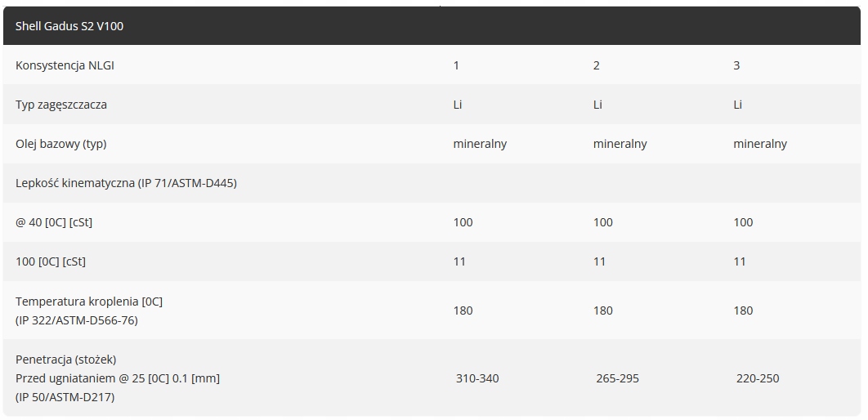Click the "Shell Gadus S2 V100" table header
The height and width of the screenshot is (420, 868).
(x=69, y=26)
